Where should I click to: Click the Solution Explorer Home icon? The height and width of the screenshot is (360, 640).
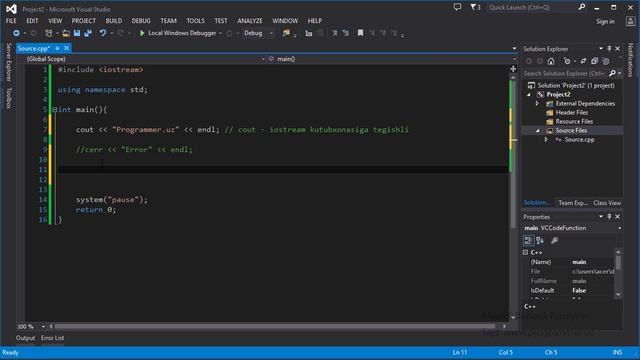click(x=551, y=61)
